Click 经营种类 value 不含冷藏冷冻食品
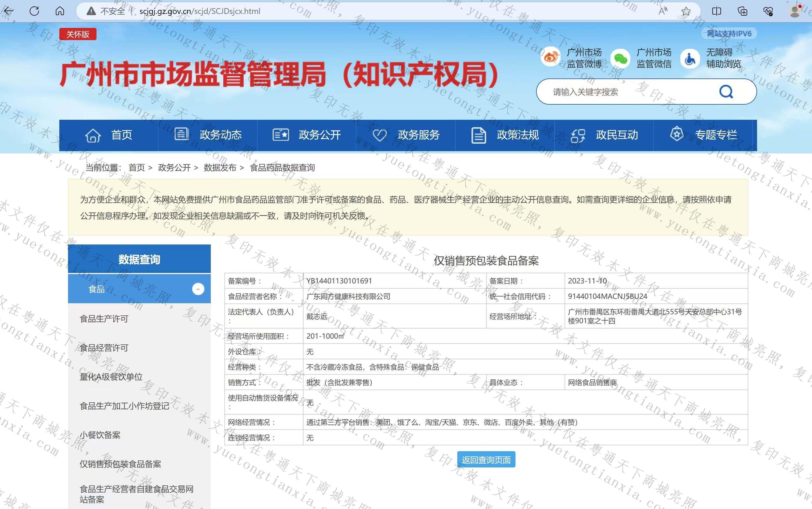The width and height of the screenshot is (812, 509). click(373, 367)
